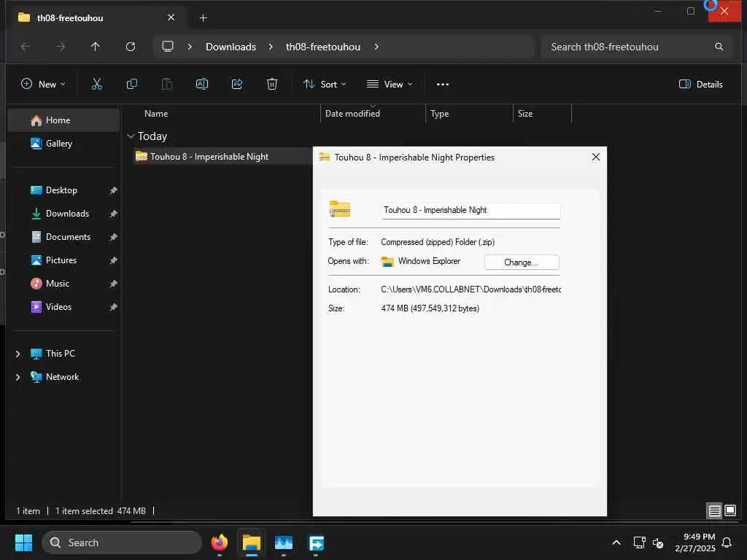The image size is (747, 560).
Task: Select Home in the sidebar
Action: pyautogui.click(x=63, y=120)
